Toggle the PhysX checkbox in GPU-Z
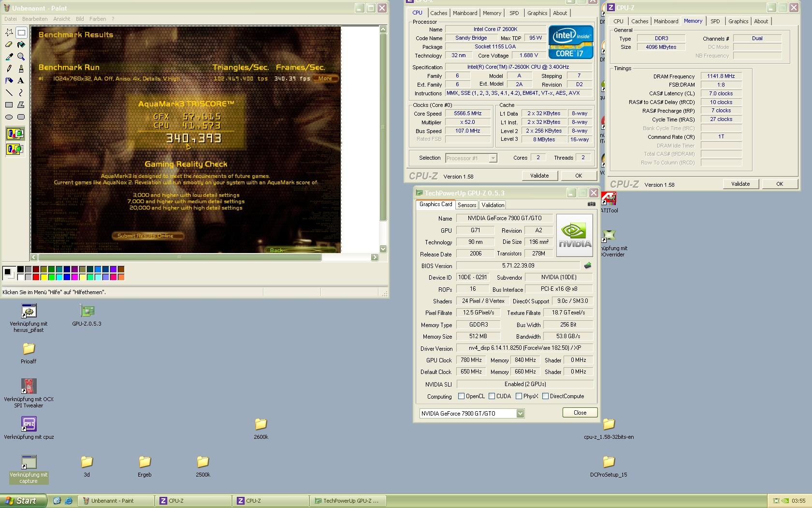Viewport: 812px width, 508px height. pyautogui.click(x=519, y=396)
